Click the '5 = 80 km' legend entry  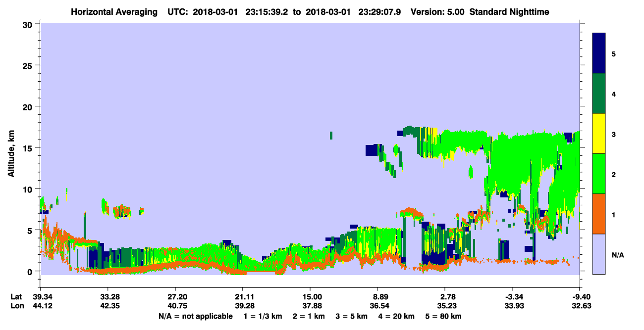point(444,316)
